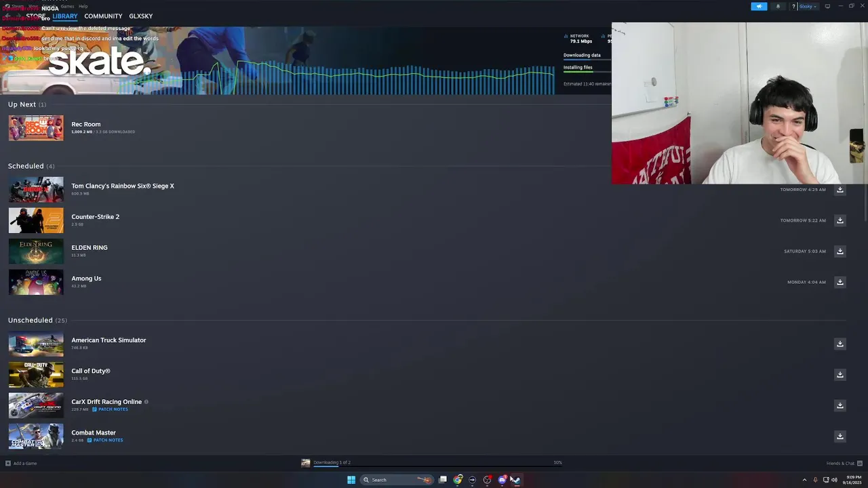Click the microphone icon in system tray
Viewport: 868px width, 488px height.
815,480
